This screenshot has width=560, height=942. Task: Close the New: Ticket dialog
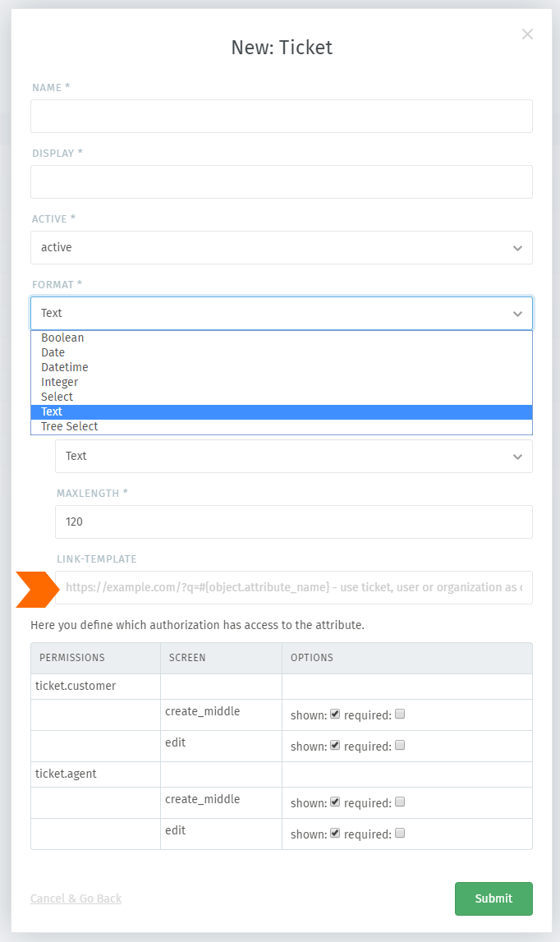[527, 34]
